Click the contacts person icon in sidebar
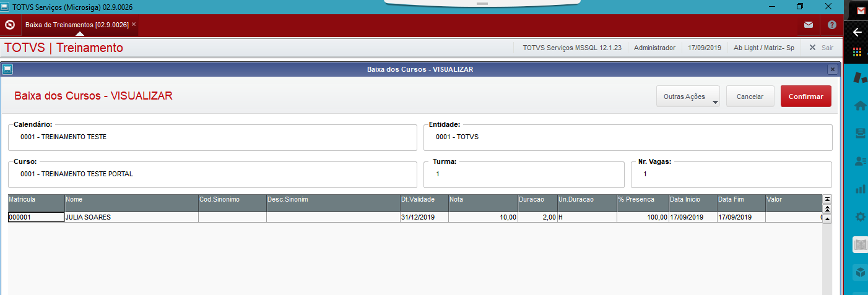Screen dimensions: 868x295 pyautogui.click(x=860, y=161)
